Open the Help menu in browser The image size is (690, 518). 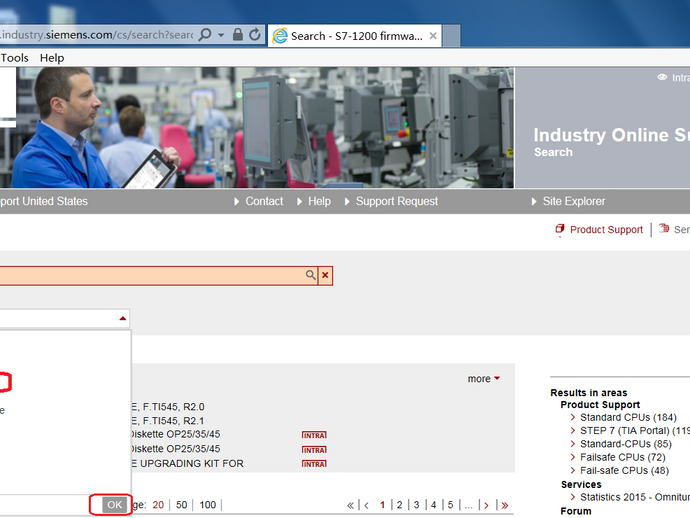pos(52,58)
